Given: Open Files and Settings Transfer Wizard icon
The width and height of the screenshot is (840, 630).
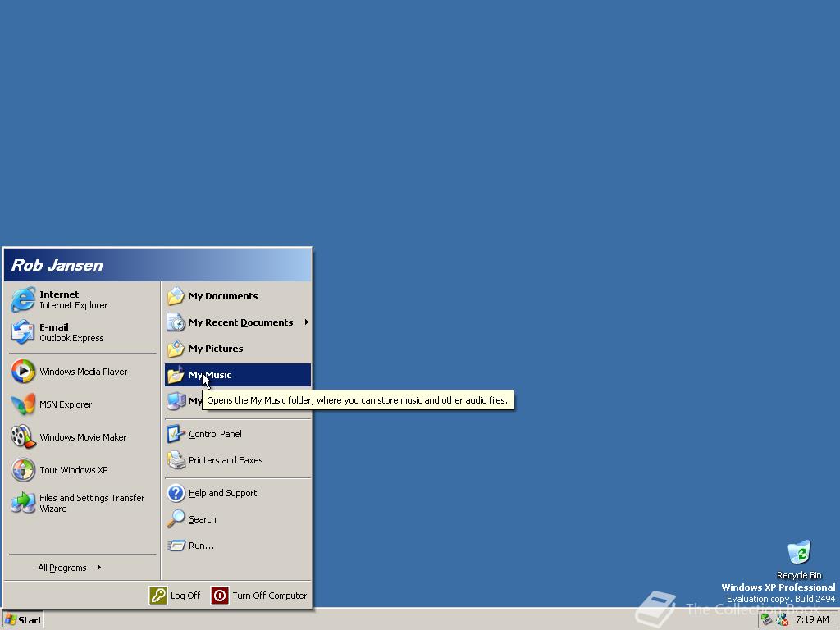Looking at the screenshot, I should point(23,503).
